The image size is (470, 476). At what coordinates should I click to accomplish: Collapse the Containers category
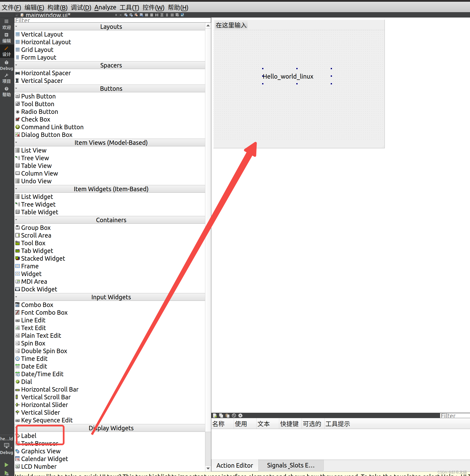pos(16,220)
